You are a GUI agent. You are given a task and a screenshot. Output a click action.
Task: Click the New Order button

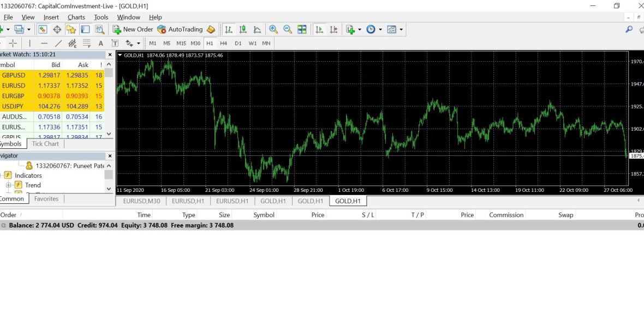click(133, 29)
